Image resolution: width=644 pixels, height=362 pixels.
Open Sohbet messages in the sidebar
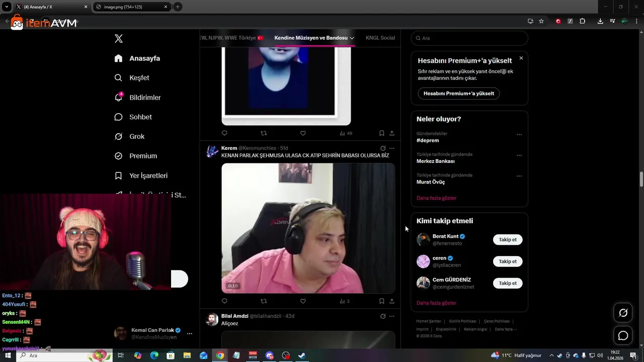[133, 117]
